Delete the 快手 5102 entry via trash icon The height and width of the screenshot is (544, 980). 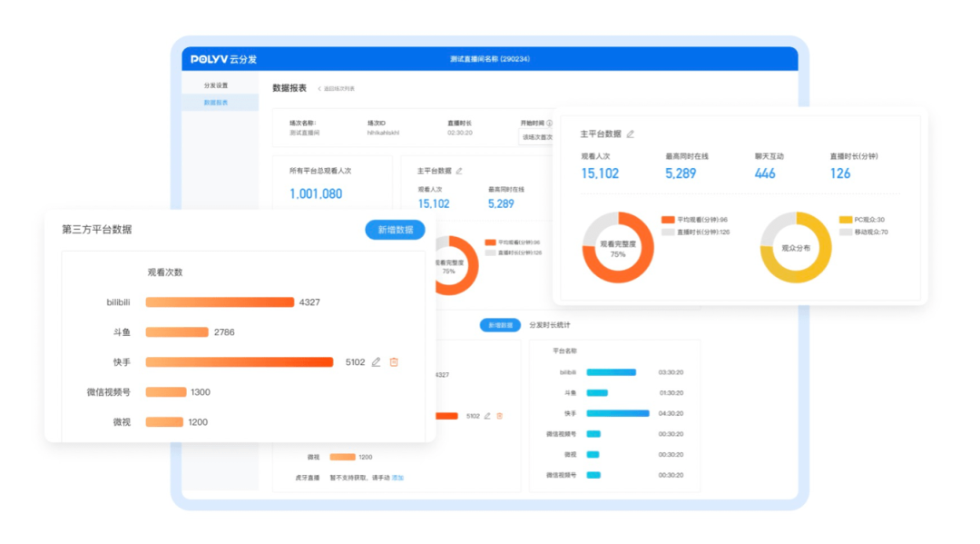tap(396, 361)
